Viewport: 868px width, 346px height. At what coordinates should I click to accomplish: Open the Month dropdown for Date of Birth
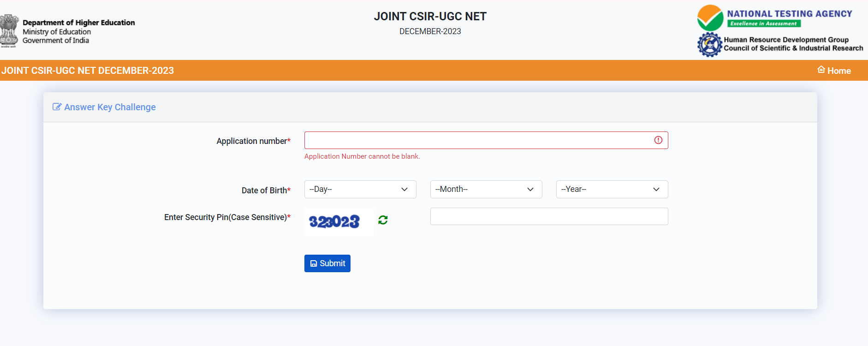coord(486,189)
